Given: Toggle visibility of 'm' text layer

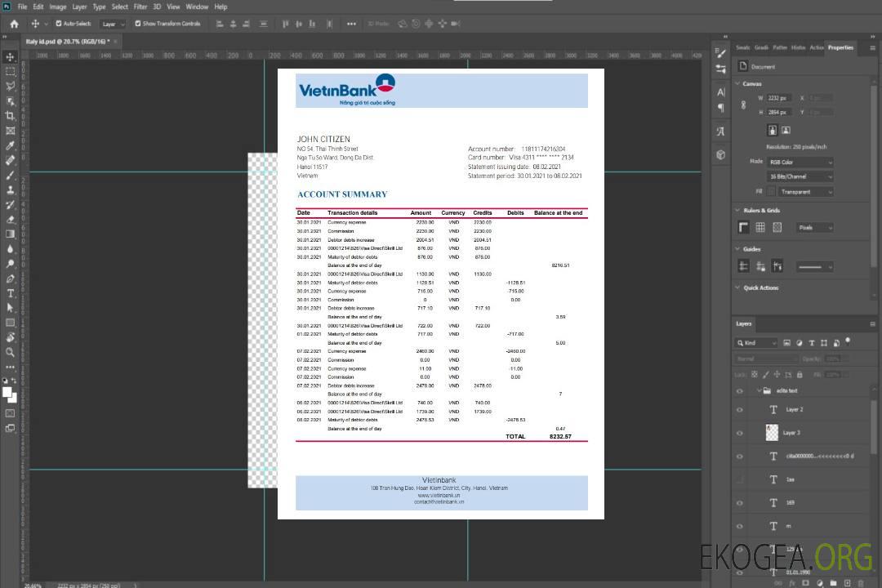Looking at the screenshot, I should click(x=740, y=527).
